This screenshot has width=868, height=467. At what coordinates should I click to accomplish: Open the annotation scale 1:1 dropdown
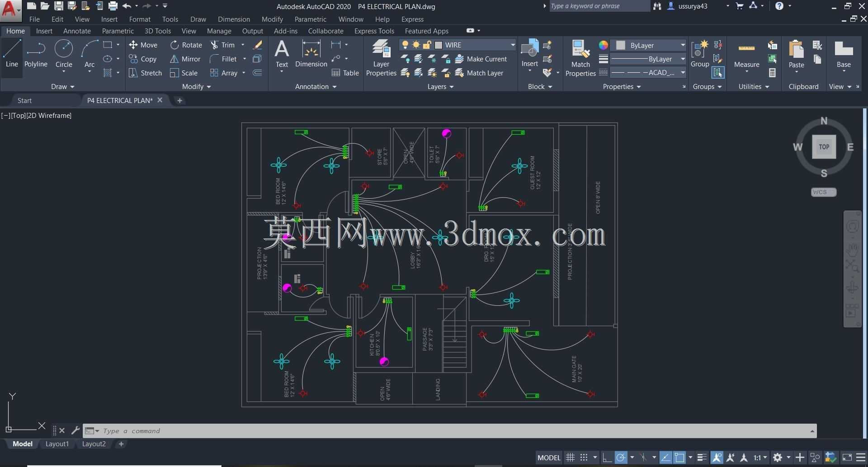[x=760, y=458]
